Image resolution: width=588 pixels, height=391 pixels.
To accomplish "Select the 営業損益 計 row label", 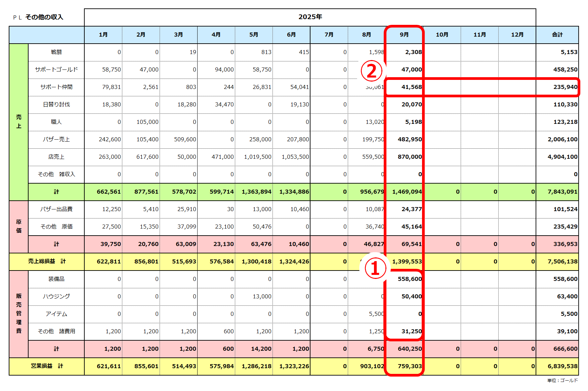I will pos(47,366).
